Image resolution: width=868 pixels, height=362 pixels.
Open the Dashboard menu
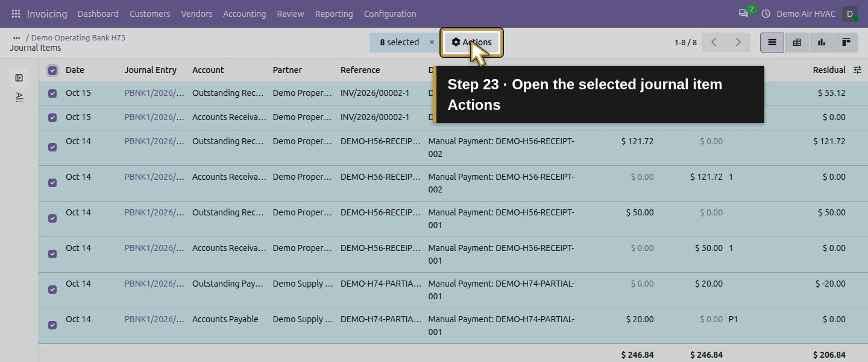(98, 13)
